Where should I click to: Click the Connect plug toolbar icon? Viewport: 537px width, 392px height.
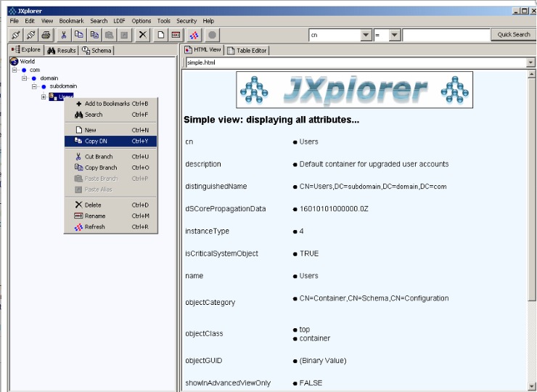16,35
